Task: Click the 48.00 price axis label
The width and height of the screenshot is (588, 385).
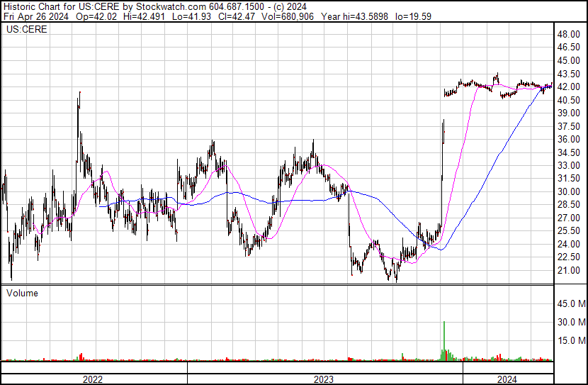Action: coord(568,34)
